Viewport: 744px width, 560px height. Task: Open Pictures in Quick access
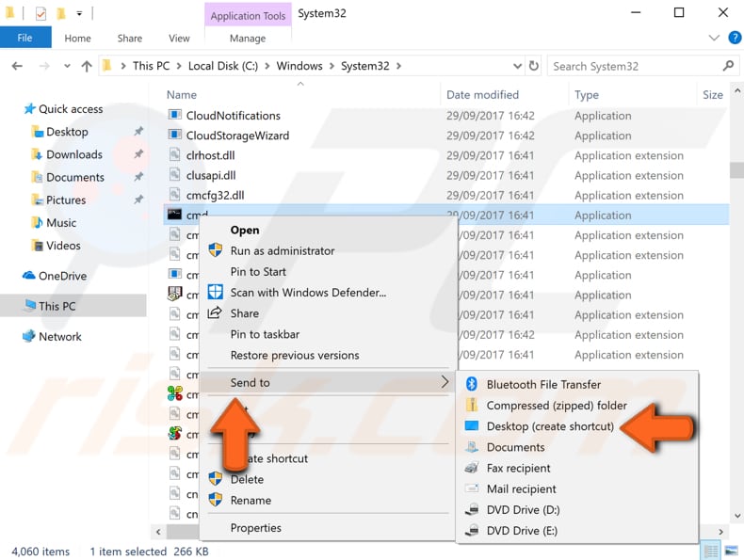click(x=66, y=200)
